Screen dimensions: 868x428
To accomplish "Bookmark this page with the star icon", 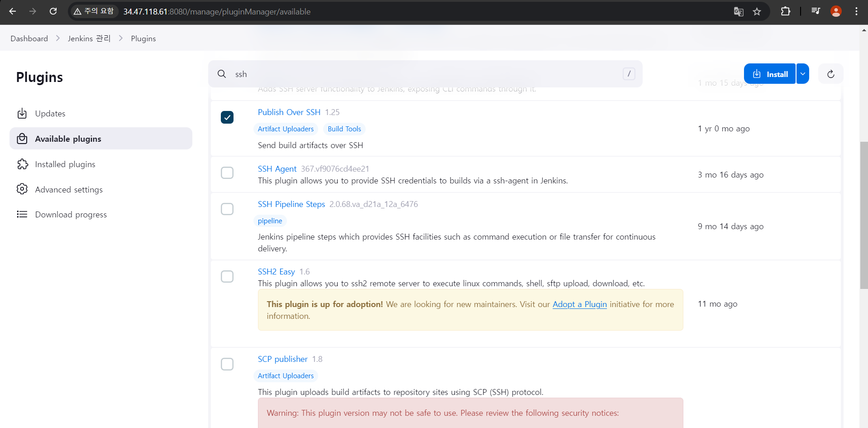I will pyautogui.click(x=757, y=11).
